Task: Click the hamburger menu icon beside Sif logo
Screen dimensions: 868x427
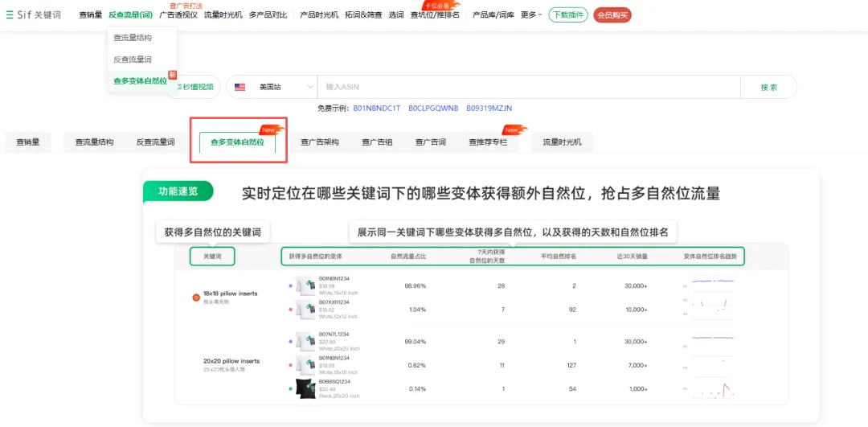Action: (x=9, y=14)
